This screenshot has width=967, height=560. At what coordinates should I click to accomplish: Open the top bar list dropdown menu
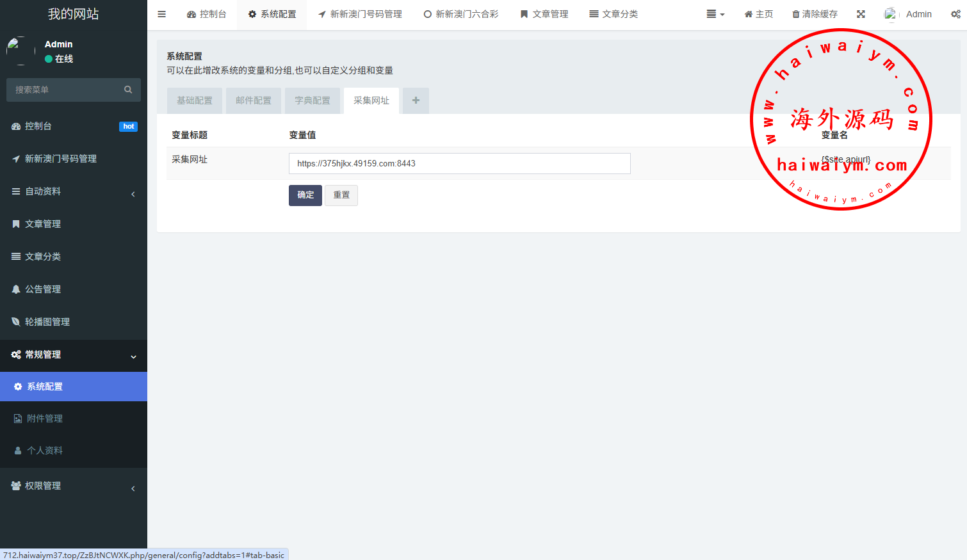pos(715,14)
